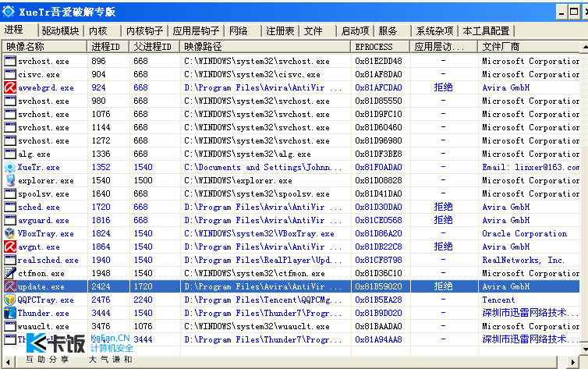Screen dimensions: 588x369
Task: Select the explorer.exe process name
Action: point(46,181)
